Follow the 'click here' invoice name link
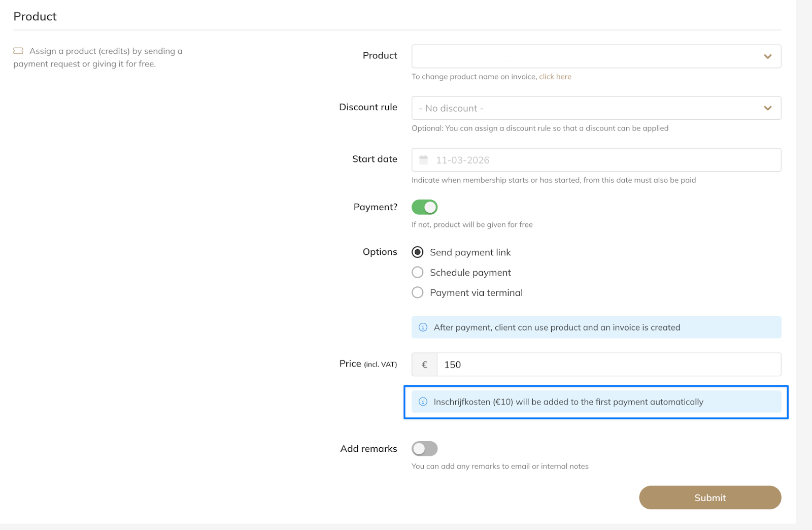812x530 pixels. [x=555, y=77]
